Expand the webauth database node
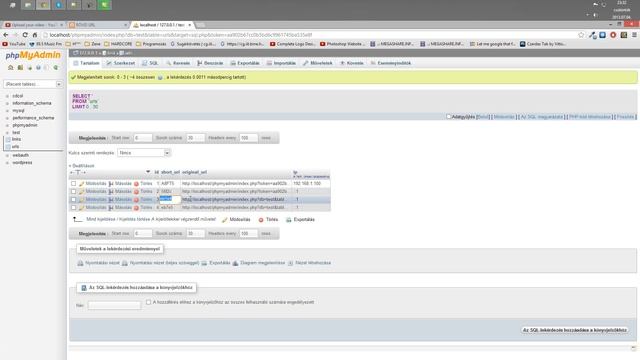This screenshot has width=640, height=360. click(x=7, y=155)
